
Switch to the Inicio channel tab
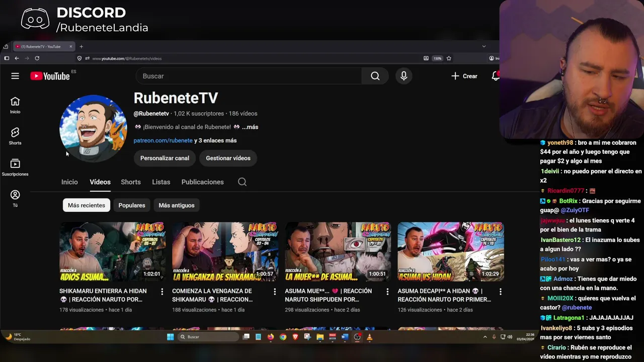coord(69,182)
